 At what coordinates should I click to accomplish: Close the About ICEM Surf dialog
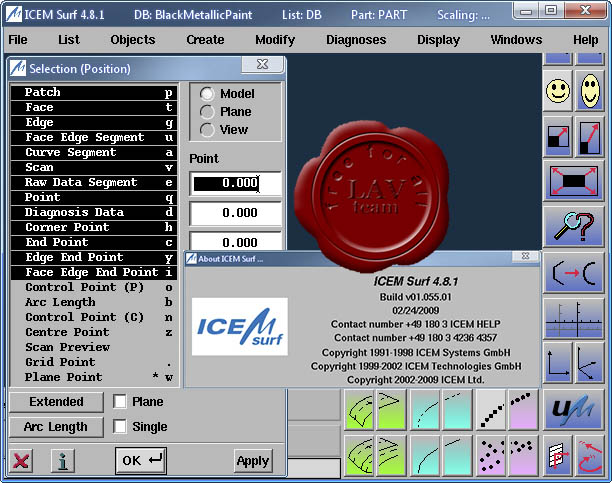[525, 256]
